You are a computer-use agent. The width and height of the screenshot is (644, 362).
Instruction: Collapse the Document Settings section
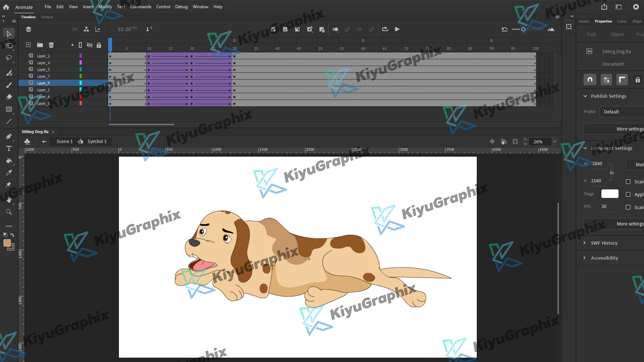585,148
